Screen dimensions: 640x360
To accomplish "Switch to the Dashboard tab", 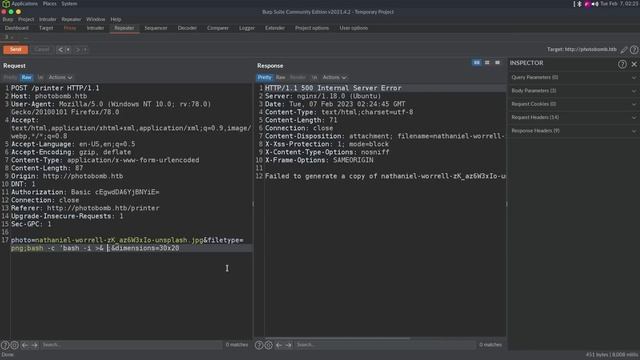I will 17,28.
